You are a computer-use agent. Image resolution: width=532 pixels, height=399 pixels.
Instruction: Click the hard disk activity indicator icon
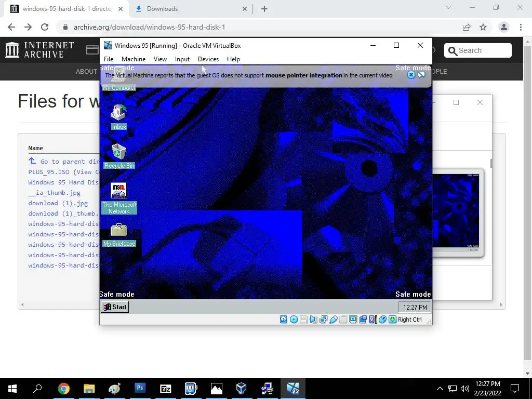(283, 320)
